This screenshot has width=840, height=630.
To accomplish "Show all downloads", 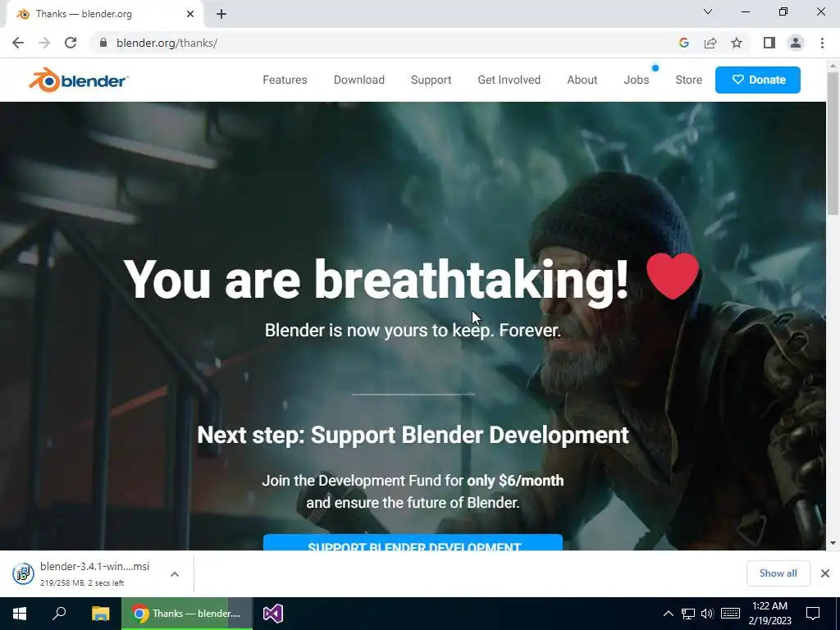I will tap(778, 573).
